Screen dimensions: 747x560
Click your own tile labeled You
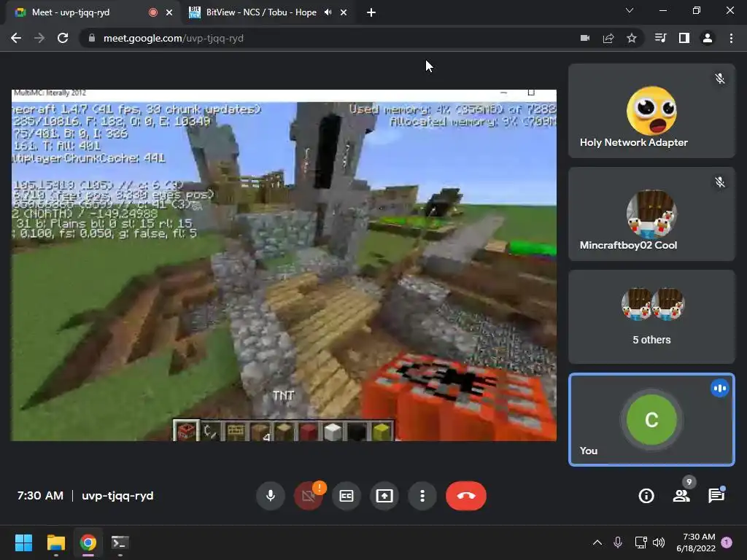point(651,419)
